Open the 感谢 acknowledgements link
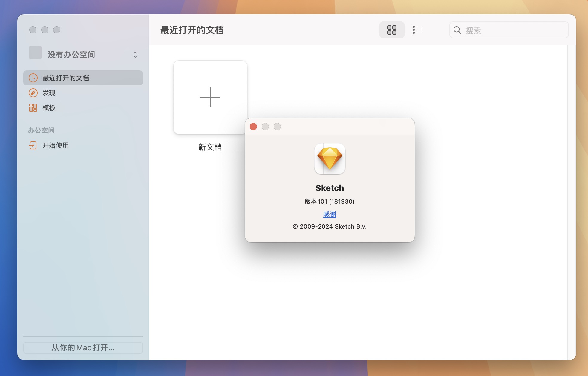 tap(330, 214)
